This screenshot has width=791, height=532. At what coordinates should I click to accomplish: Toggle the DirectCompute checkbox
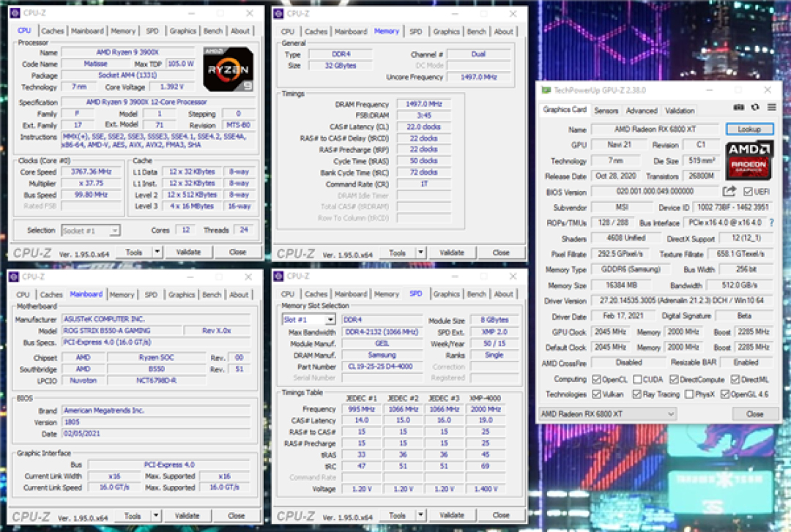point(674,379)
